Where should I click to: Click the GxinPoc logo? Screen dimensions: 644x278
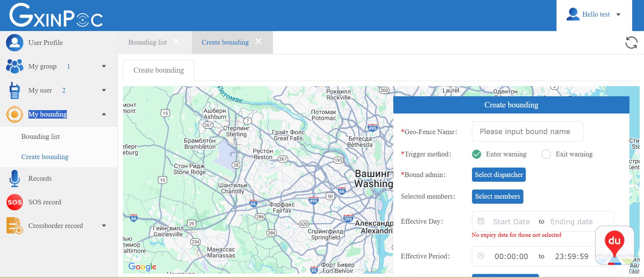tap(56, 15)
